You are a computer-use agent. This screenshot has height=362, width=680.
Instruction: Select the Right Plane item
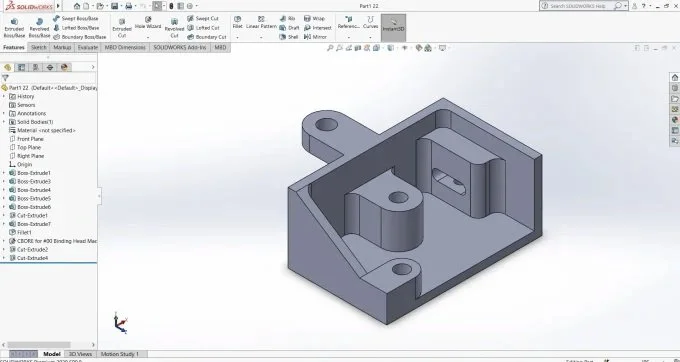coord(26,156)
